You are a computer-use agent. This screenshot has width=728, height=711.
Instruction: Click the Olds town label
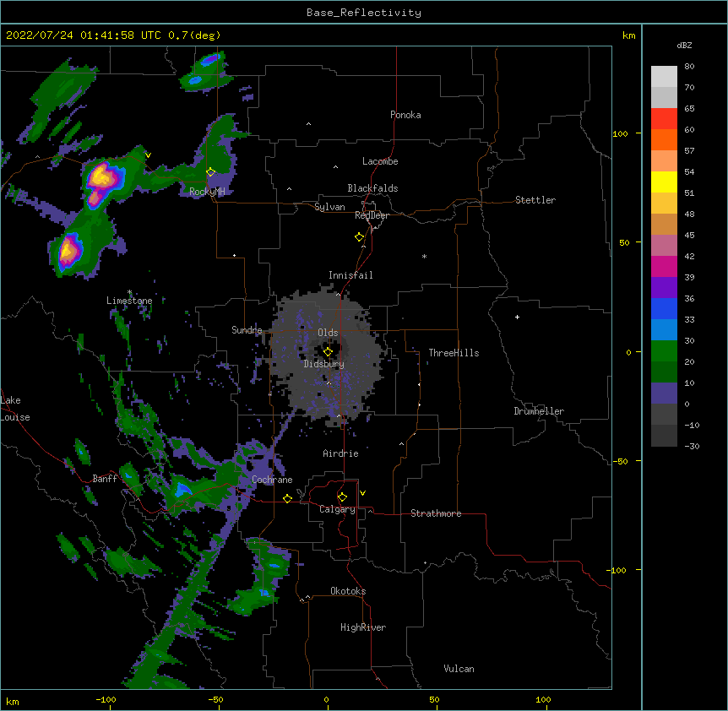pos(328,333)
